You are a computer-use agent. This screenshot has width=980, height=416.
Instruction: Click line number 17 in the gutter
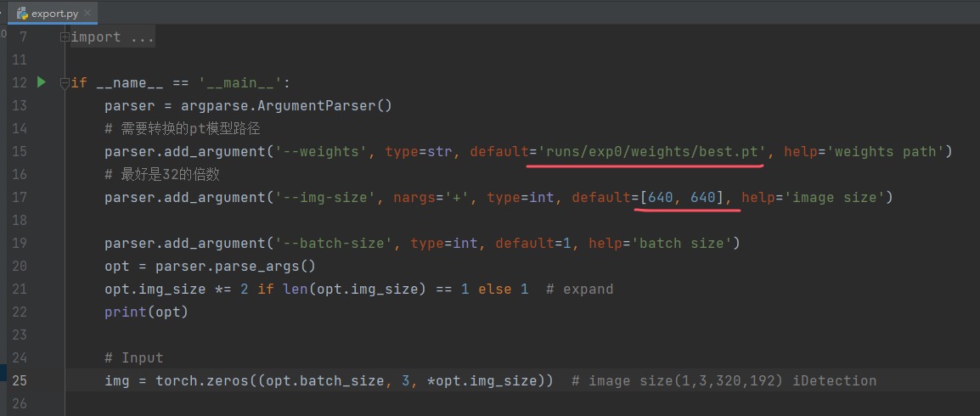coord(19,197)
